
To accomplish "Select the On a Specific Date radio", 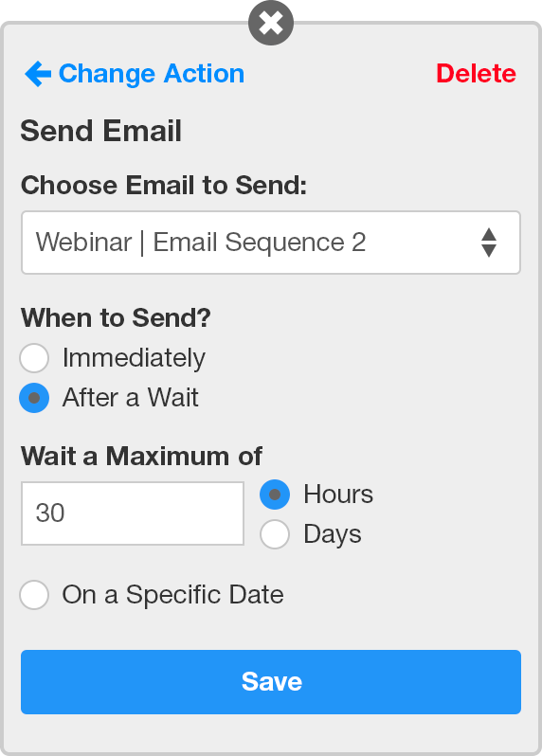I will (x=34, y=595).
